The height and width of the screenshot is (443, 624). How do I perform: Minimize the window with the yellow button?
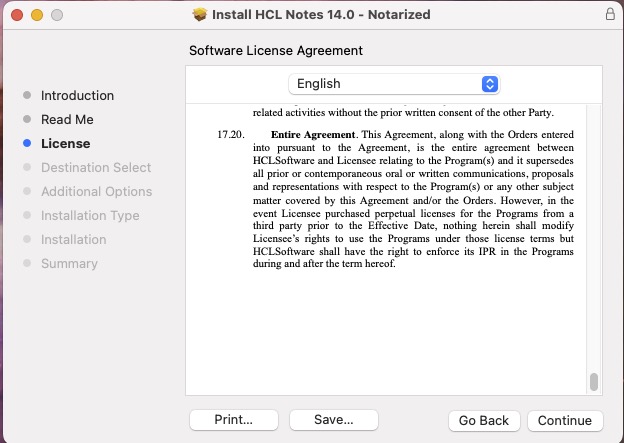(x=37, y=16)
